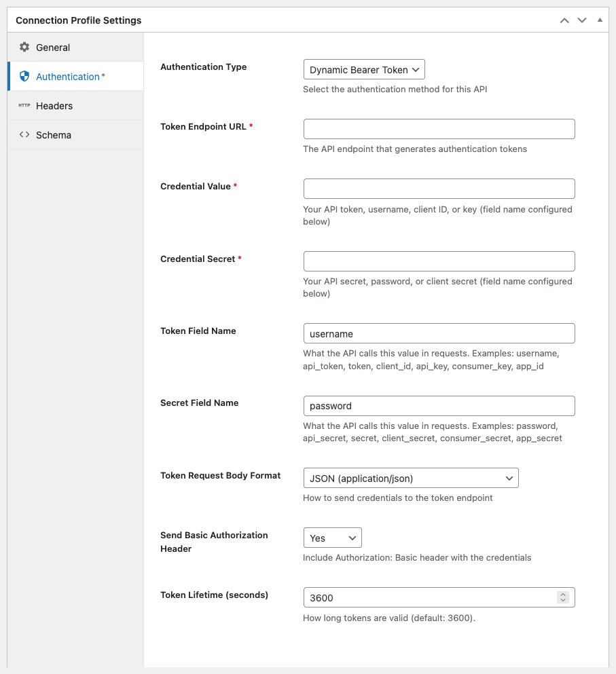Switch to the Authentication tab
Screen dimensions: 616x674
click(x=75, y=76)
